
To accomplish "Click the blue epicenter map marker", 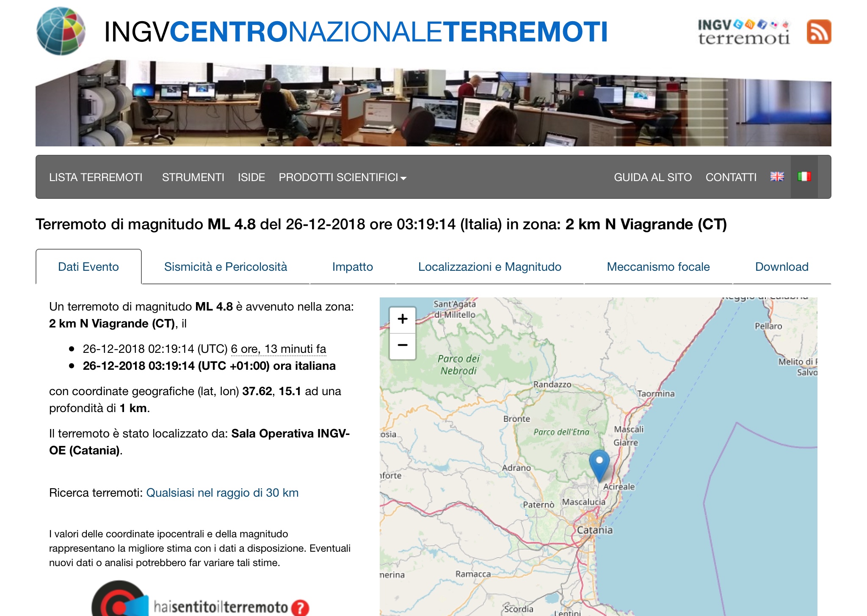I will [599, 465].
